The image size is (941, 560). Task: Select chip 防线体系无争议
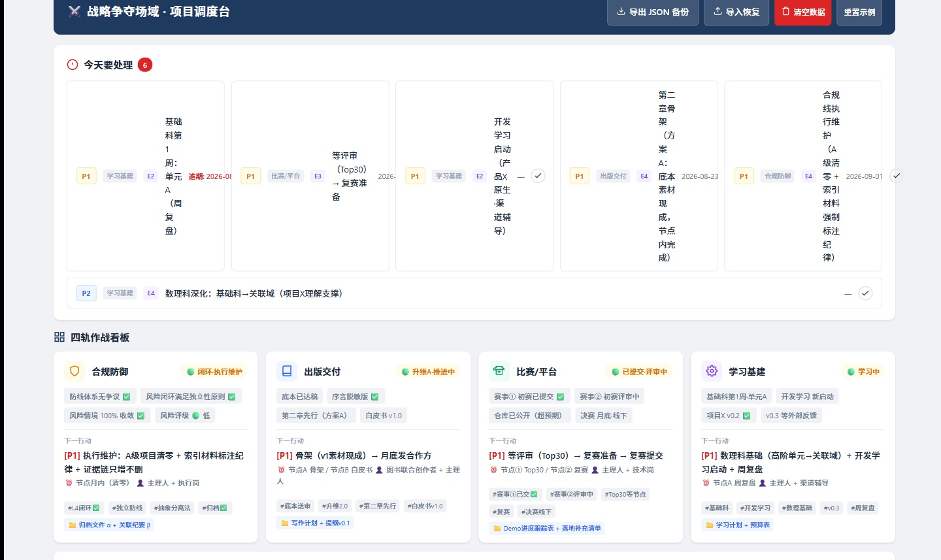(x=100, y=397)
